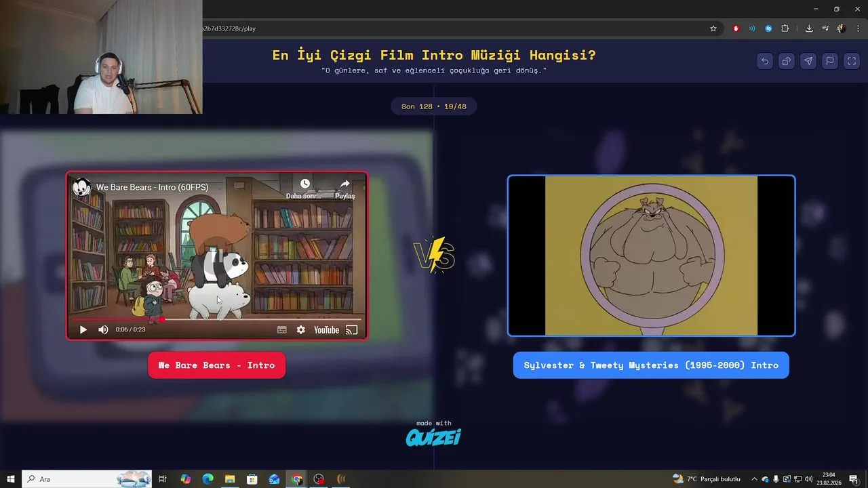Open Chrome downloads
The height and width of the screenshot is (488, 868).
pos(809,28)
